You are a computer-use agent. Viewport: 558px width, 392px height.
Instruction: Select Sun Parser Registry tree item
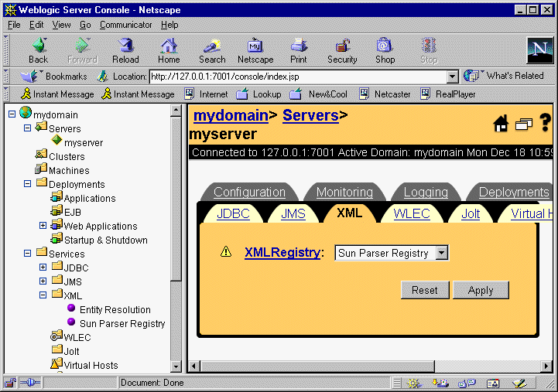[x=122, y=323]
